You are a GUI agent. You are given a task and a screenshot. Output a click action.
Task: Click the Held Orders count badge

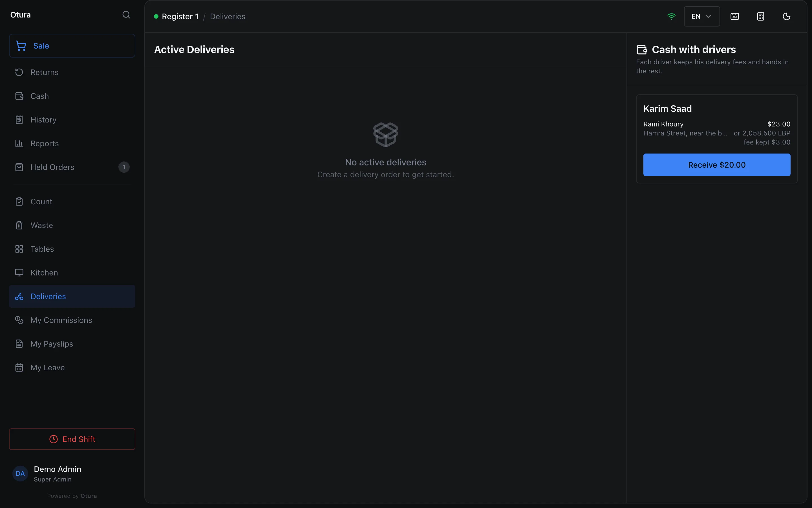124,167
